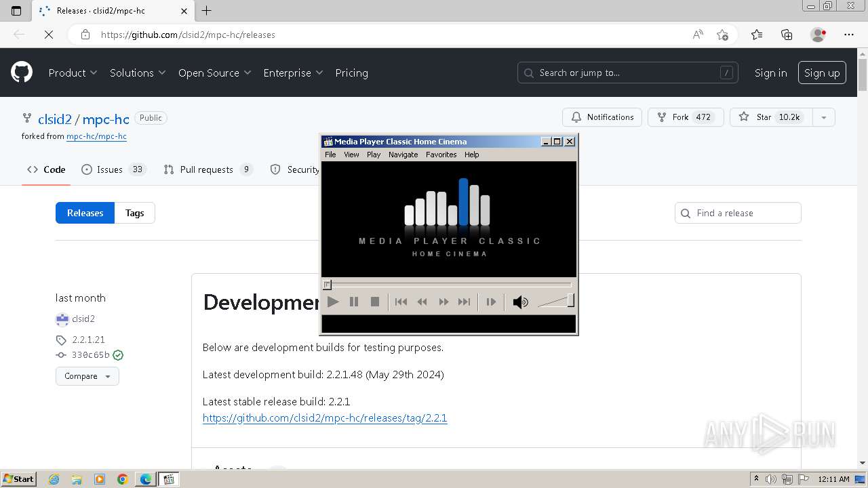Open the Pricing link
This screenshot has width=868, height=488.
351,73
